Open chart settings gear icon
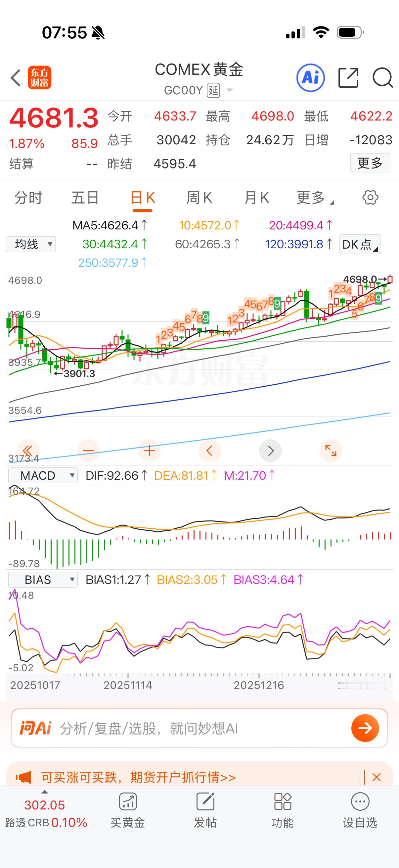The height and width of the screenshot is (868, 399). point(370,197)
